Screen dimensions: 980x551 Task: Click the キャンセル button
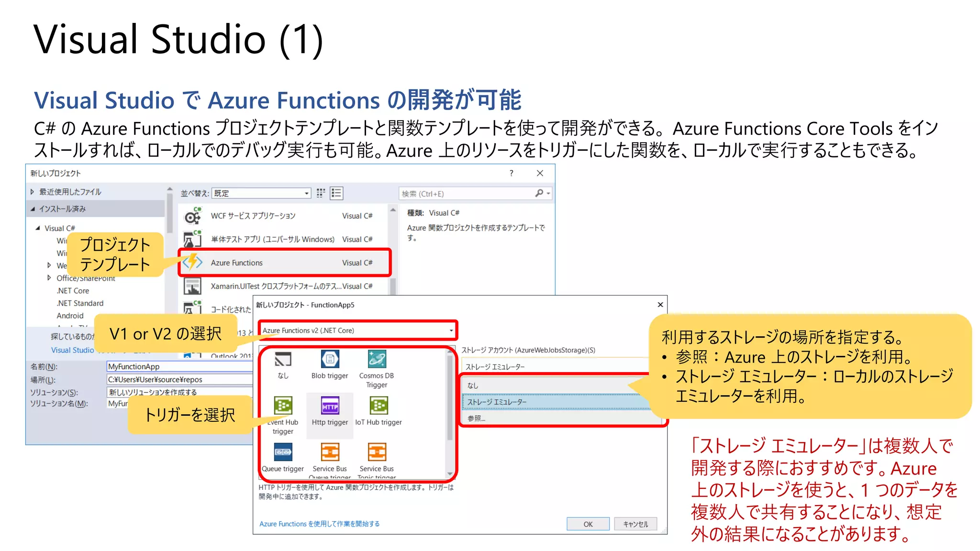pos(635,524)
